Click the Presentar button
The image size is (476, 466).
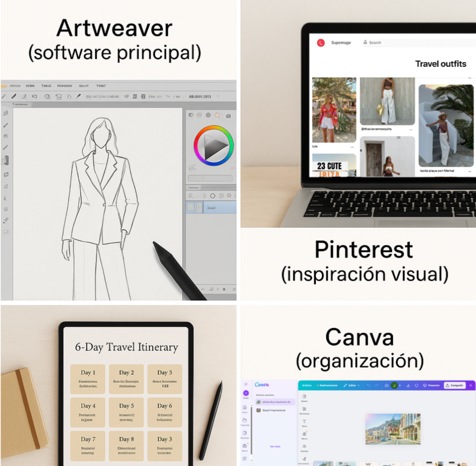(431, 385)
